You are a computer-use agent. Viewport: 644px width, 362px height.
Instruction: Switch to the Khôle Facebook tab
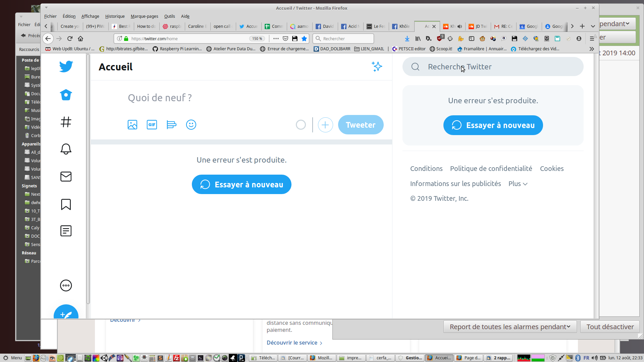pos(401,26)
